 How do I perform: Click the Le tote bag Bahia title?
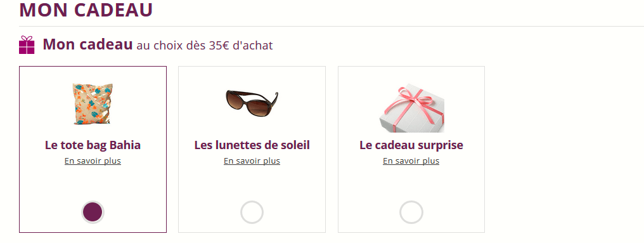click(93, 145)
